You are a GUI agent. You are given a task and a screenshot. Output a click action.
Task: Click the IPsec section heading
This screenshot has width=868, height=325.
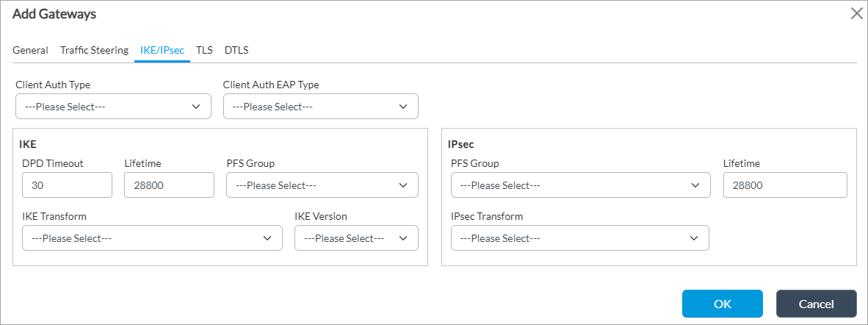coord(460,144)
